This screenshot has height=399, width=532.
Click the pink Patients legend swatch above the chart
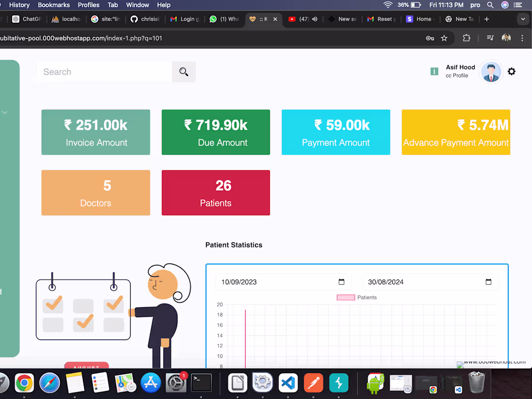coord(346,297)
